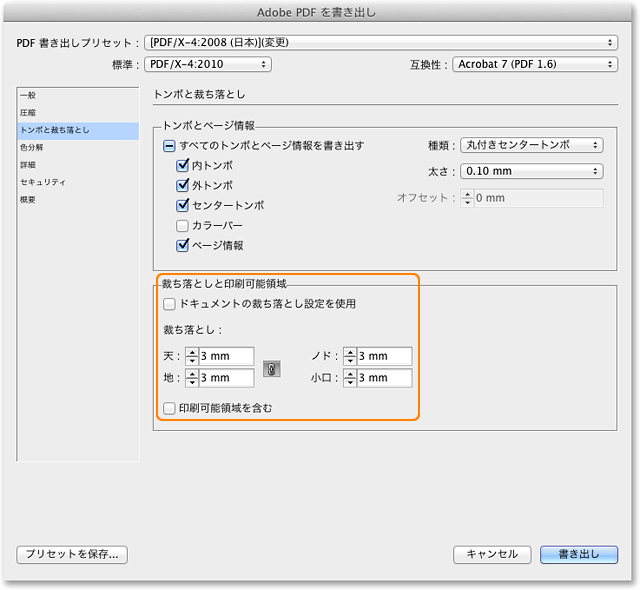This screenshot has width=640, height=590.
Task: Open the 種類 丸付きセンタートンボ dropdown
Action: point(532,145)
